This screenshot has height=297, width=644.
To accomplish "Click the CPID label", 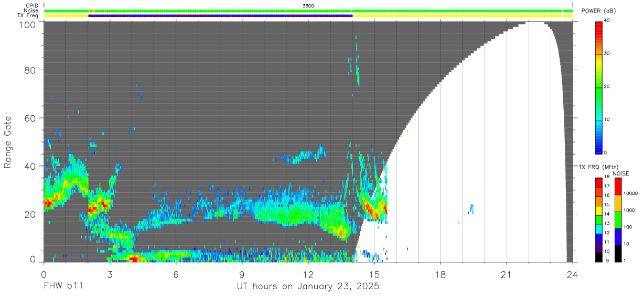I will click(31, 5).
